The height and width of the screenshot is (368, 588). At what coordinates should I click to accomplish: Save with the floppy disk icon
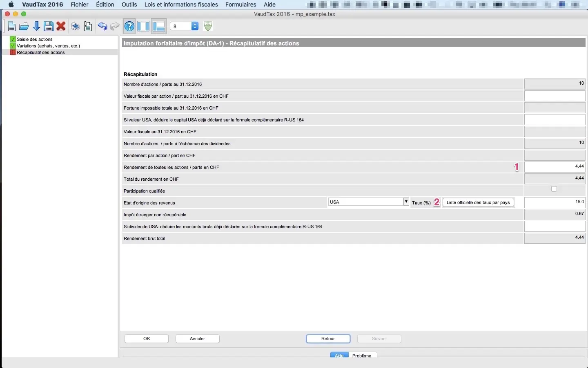coord(49,27)
